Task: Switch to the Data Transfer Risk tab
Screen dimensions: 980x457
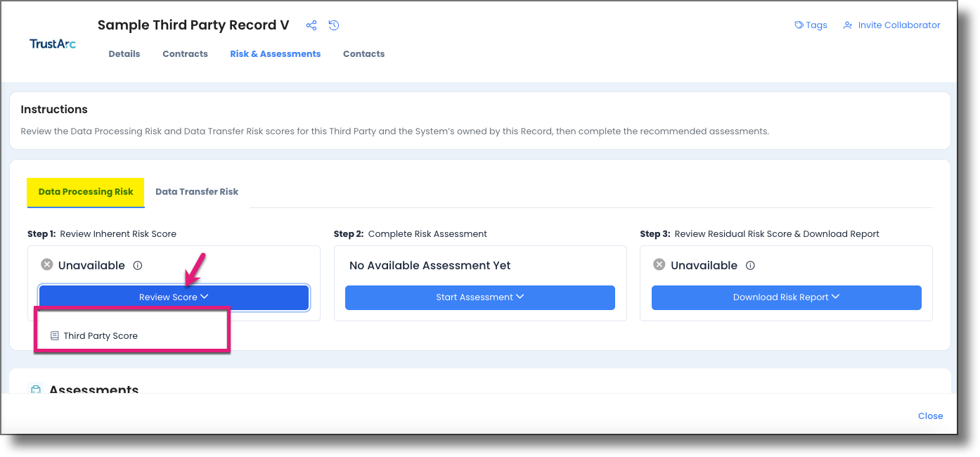Action: click(197, 191)
